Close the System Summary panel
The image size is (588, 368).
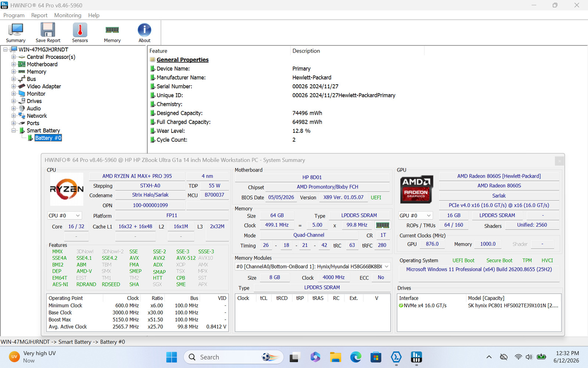[x=559, y=161]
